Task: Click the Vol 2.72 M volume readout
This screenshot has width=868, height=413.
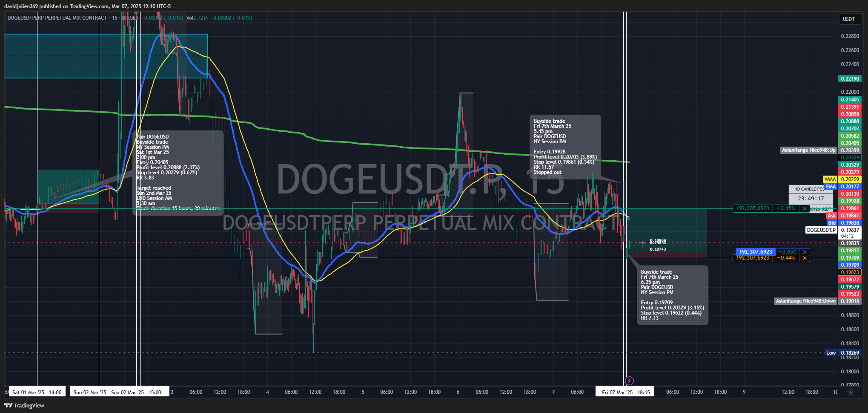Action: click(197, 18)
